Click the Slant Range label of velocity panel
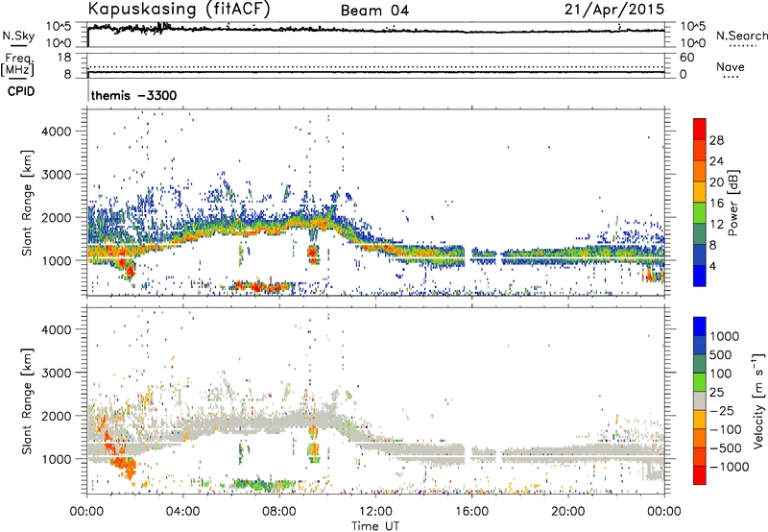The width and height of the screenshot is (768, 532). (x=27, y=400)
